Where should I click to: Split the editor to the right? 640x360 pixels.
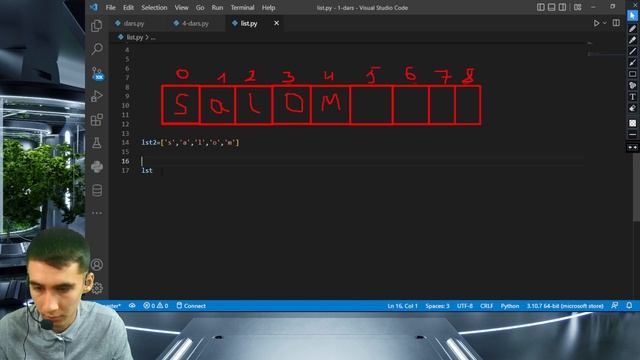click(x=616, y=23)
